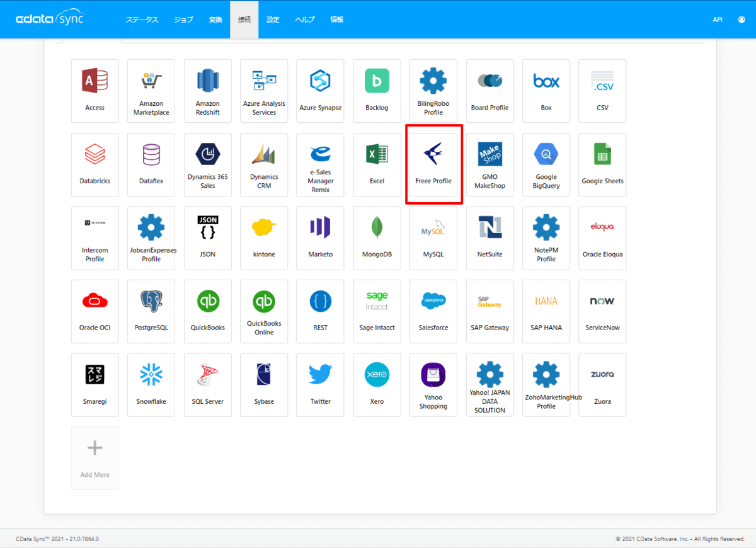Open the QuickBooks connector tile
The height and width of the screenshot is (548, 756).
[207, 311]
